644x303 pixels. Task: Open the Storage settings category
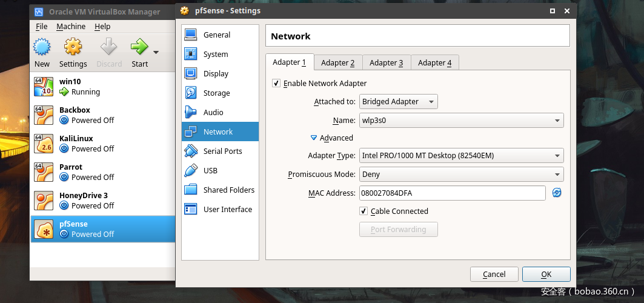click(216, 93)
